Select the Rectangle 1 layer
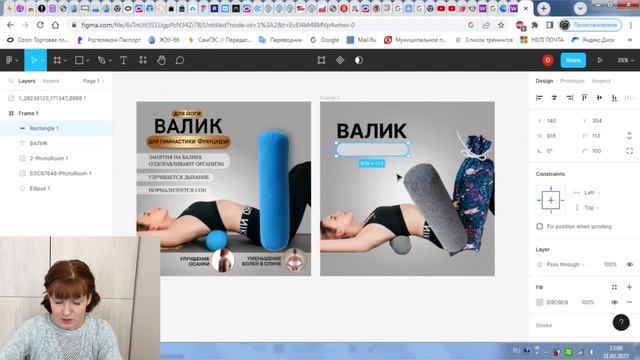The width and height of the screenshot is (640, 360). (56, 128)
